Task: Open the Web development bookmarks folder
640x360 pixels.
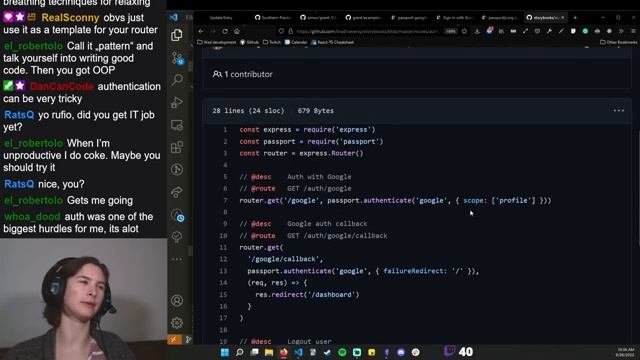Action: (217, 42)
